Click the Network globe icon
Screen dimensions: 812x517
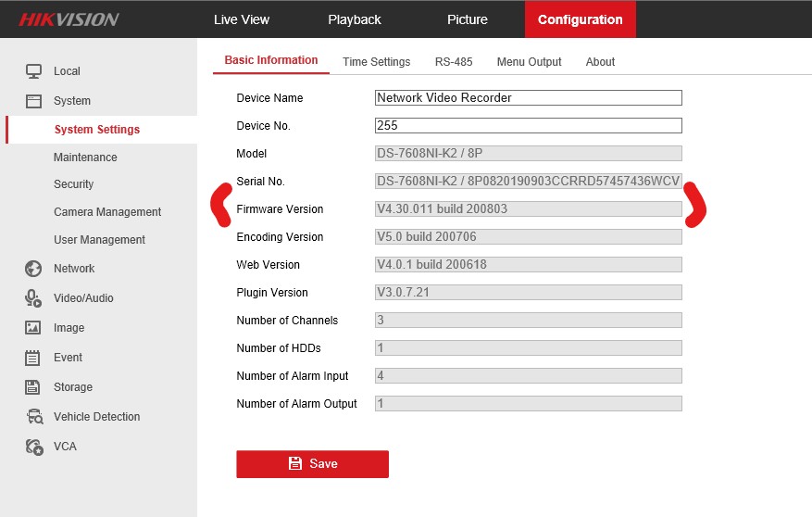coord(33,269)
